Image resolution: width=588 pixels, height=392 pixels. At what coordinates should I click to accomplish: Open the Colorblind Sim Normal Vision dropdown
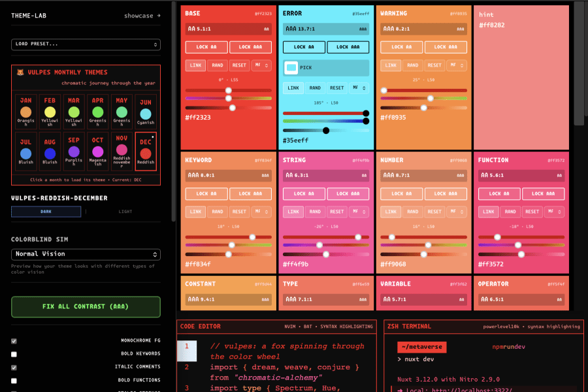86,254
